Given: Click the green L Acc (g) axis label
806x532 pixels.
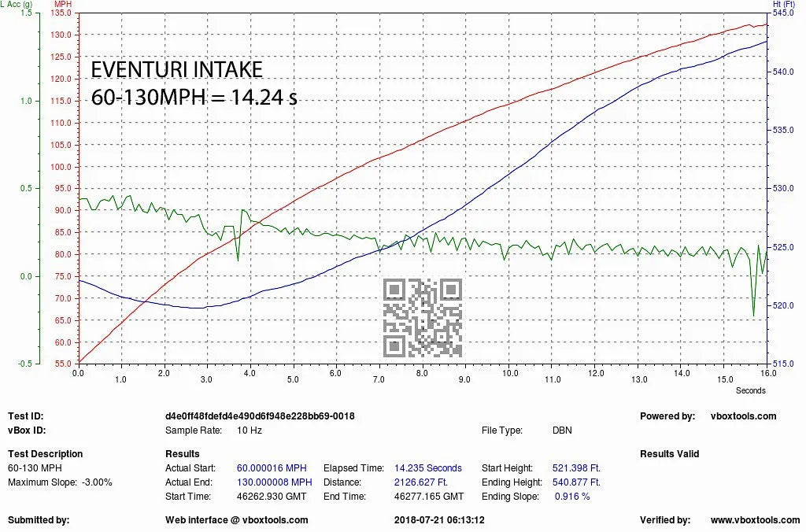Looking at the screenshot, I should coord(19,5).
